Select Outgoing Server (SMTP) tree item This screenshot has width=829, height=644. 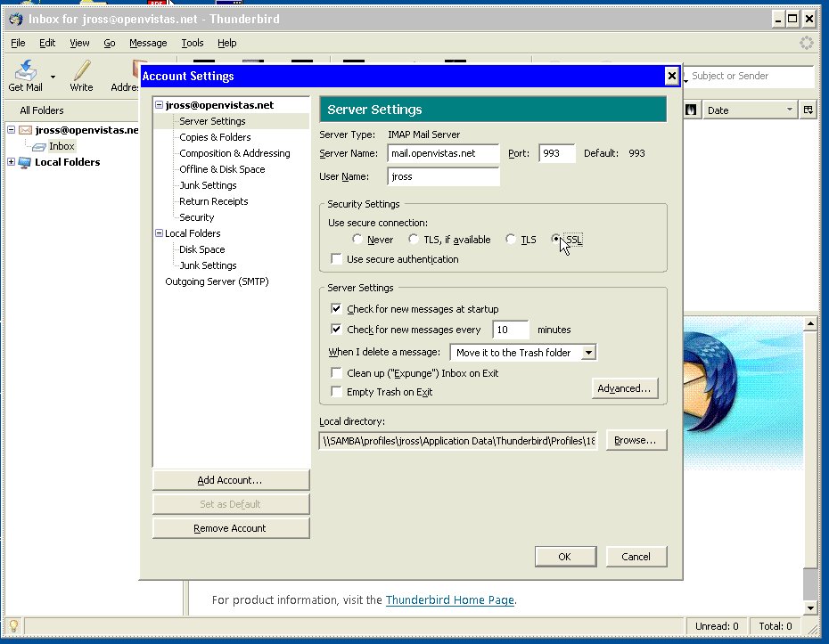(217, 281)
